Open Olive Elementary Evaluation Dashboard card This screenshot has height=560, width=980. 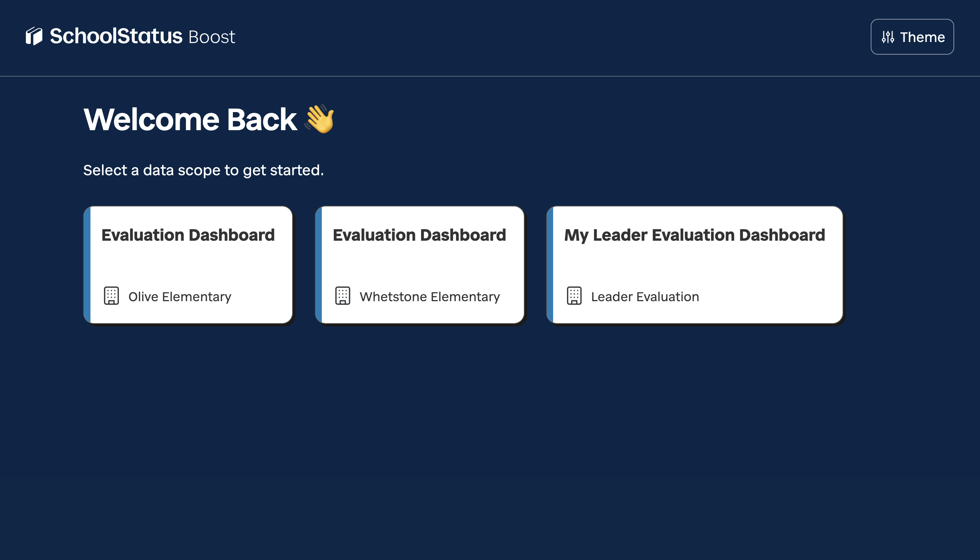point(188,265)
